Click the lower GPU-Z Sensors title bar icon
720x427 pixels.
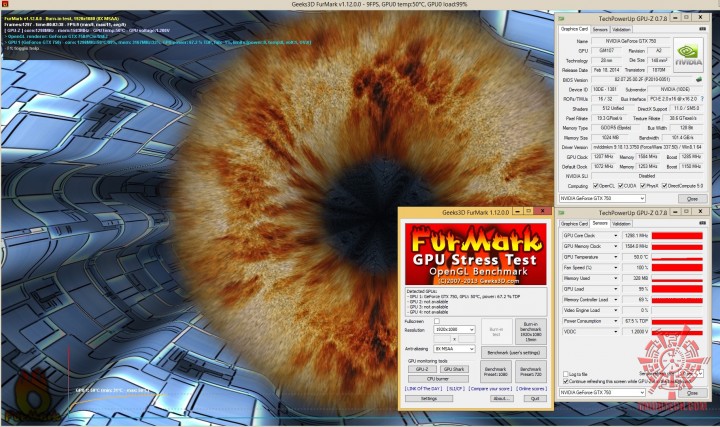[x=562, y=213]
